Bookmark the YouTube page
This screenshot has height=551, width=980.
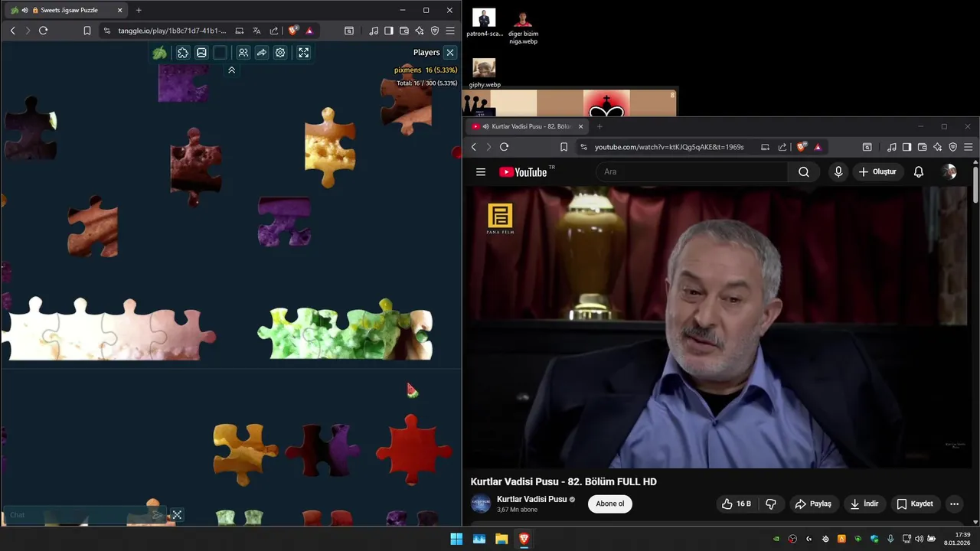point(563,147)
